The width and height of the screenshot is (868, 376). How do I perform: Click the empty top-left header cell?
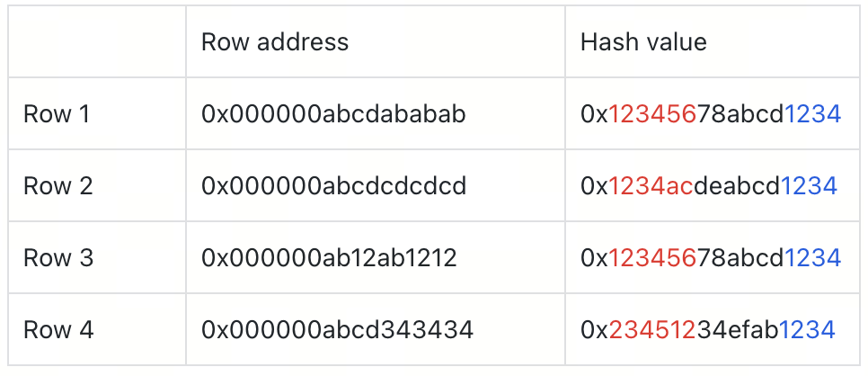tap(97, 41)
